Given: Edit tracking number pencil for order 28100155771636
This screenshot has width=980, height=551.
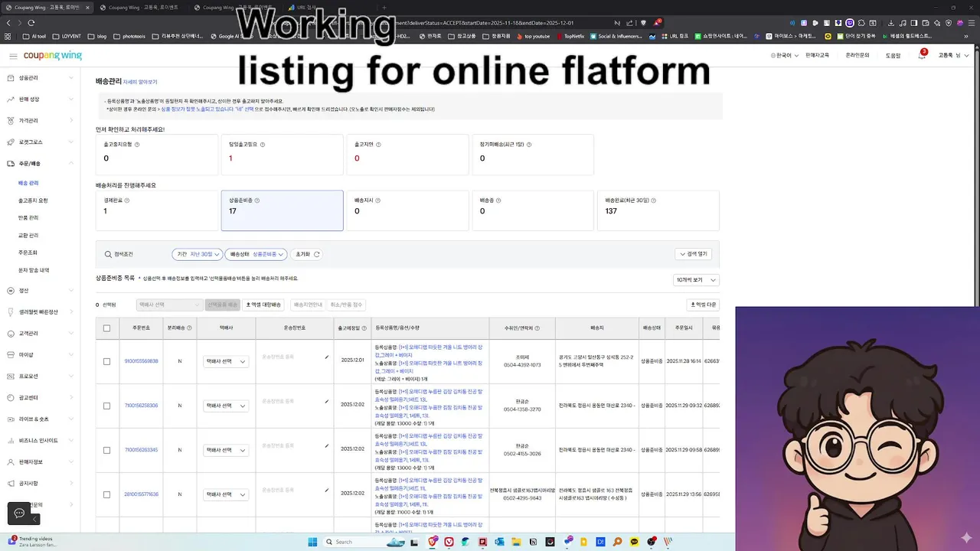Looking at the screenshot, I should pos(326,490).
